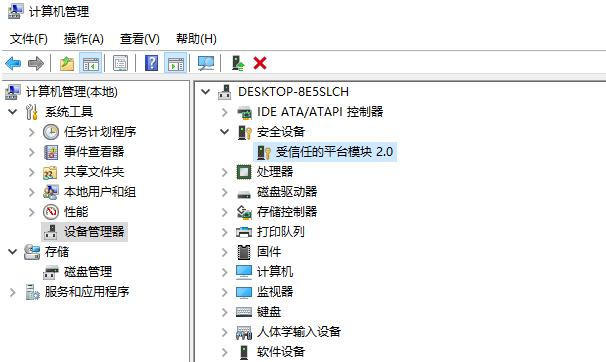Click the 键盘 keyboard icon
The width and height of the screenshot is (606, 362).
(x=244, y=312)
